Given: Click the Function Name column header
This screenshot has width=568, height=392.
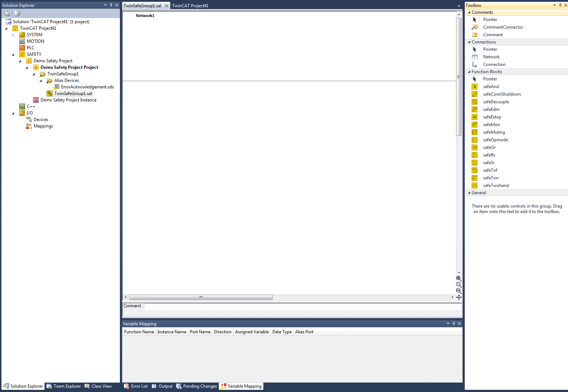Looking at the screenshot, I should point(139,332).
